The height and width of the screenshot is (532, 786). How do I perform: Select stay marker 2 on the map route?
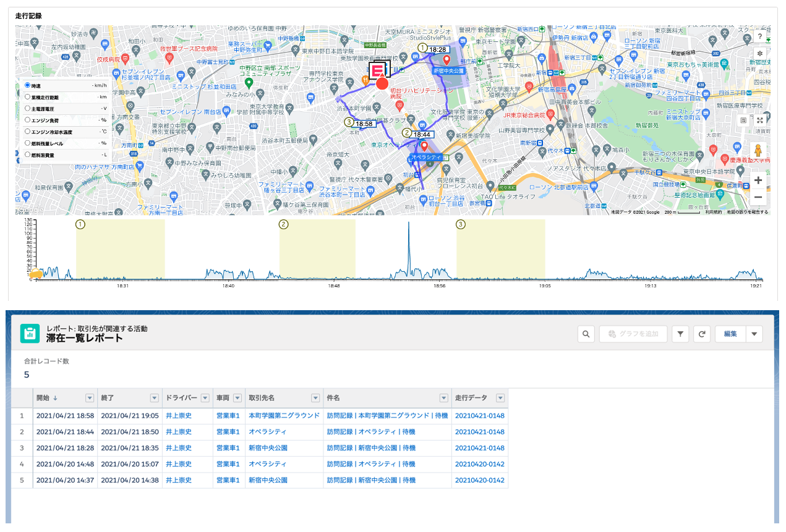point(406,133)
